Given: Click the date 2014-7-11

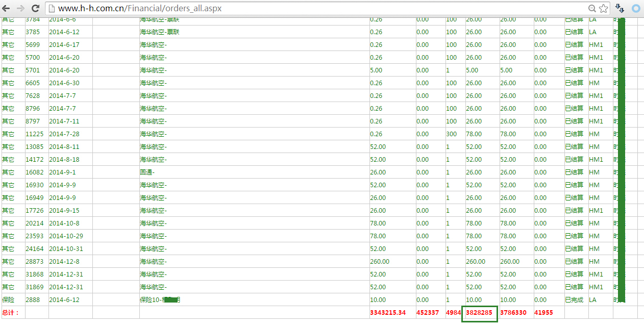Looking at the screenshot, I should pos(64,121).
